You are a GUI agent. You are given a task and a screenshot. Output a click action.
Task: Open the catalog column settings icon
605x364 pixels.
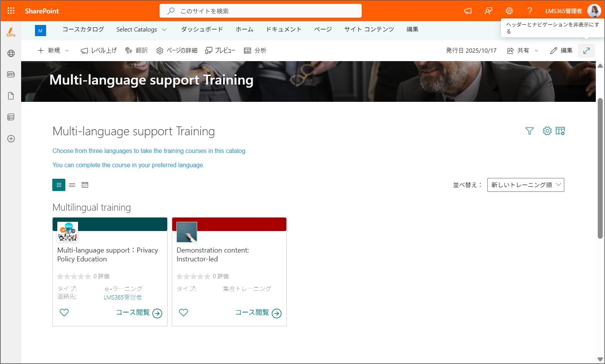[x=560, y=131]
